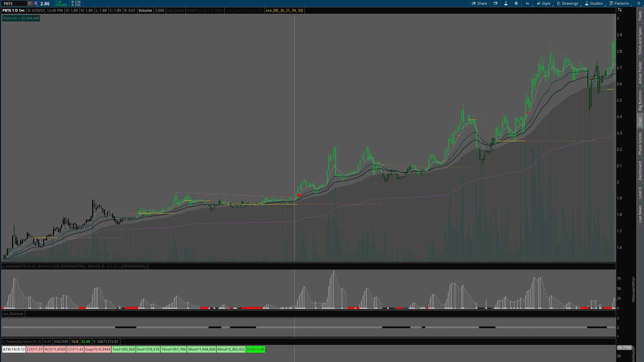Click the list options icon at top right

pos(638,3)
